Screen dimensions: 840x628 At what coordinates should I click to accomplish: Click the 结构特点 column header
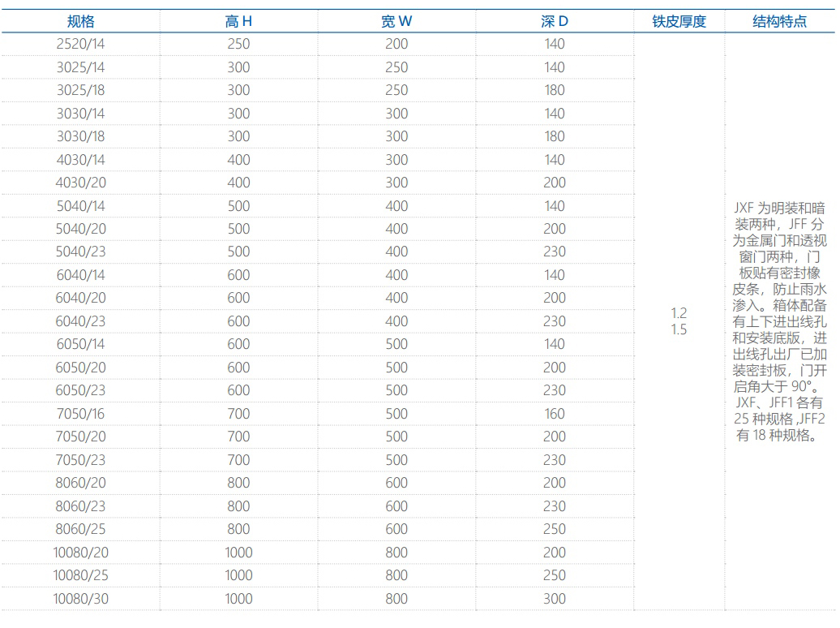(779, 22)
